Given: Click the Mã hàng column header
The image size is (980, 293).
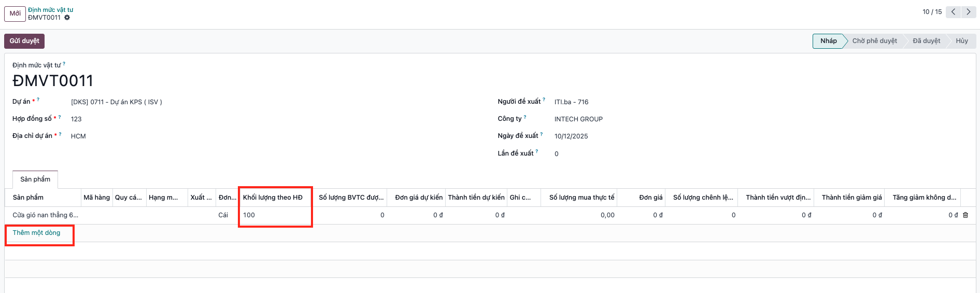Looking at the screenshot, I should 97,198.
